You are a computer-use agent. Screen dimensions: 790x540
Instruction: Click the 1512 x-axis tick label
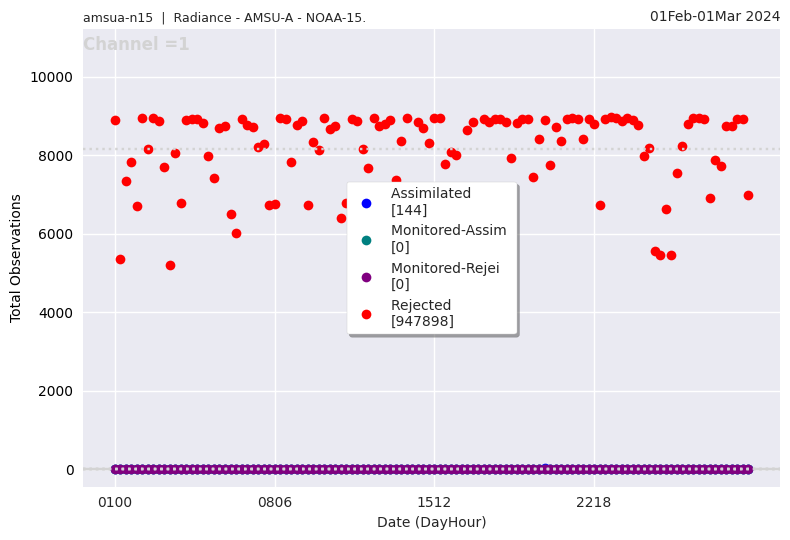click(434, 501)
